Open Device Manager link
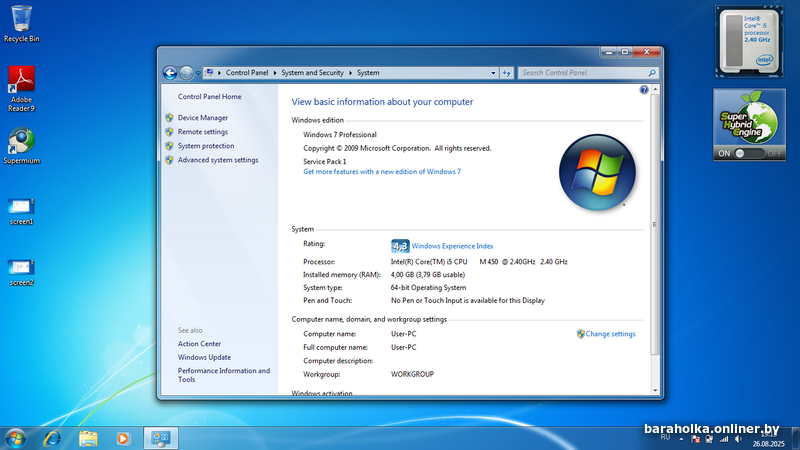 point(203,117)
